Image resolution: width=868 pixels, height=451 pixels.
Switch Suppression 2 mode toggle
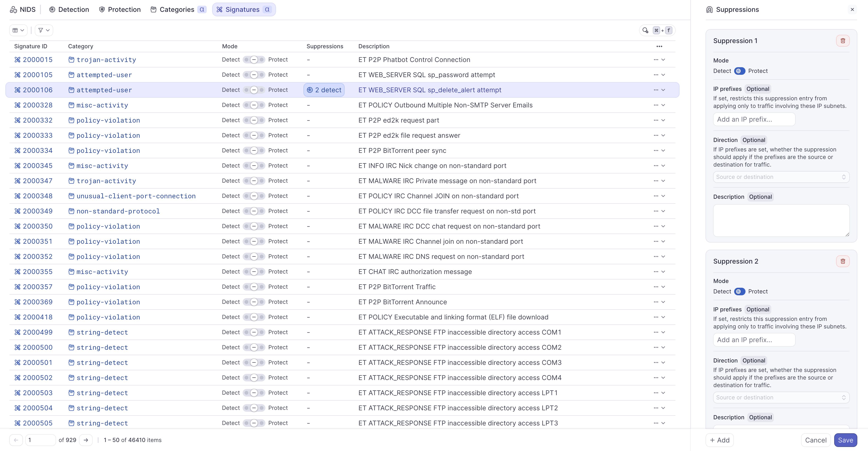point(739,292)
